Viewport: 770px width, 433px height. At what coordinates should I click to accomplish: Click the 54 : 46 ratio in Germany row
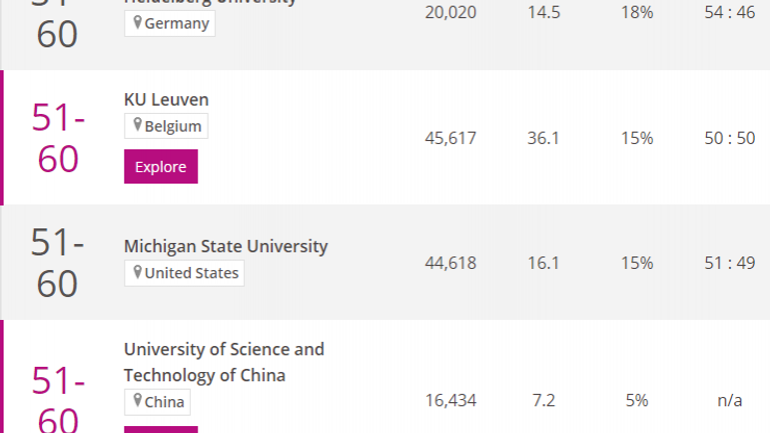730,12
